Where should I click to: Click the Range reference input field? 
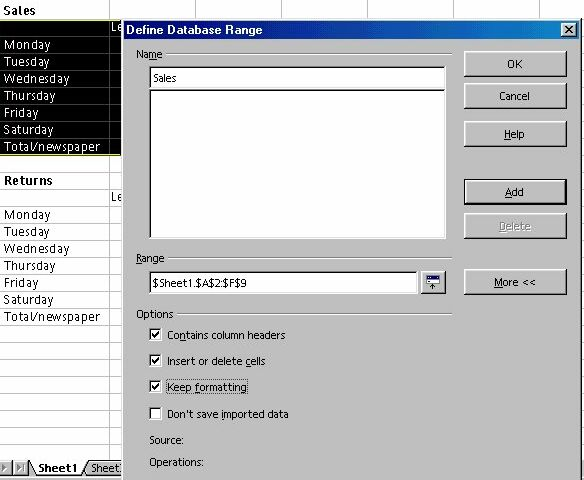283,283
